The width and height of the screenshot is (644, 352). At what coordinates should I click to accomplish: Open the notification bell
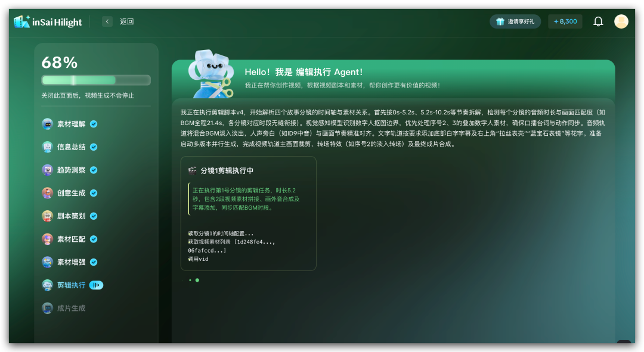click(597, 21)
